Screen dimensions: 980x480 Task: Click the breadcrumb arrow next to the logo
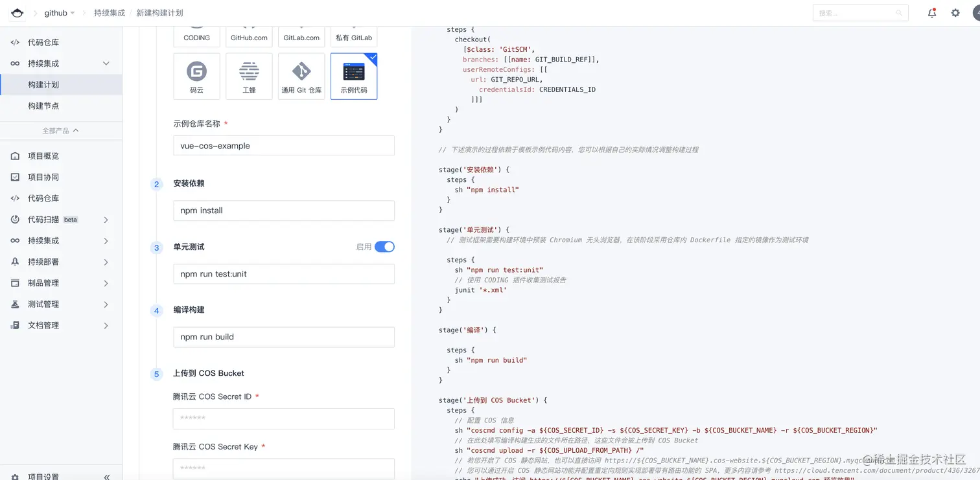[35, 13]
